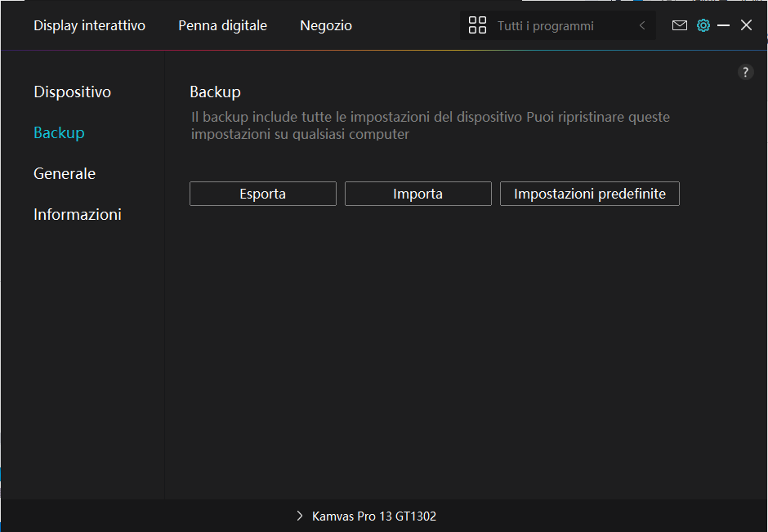Open the mail messages icon
The width and height of the screenshot is (768, 532).
679,25
